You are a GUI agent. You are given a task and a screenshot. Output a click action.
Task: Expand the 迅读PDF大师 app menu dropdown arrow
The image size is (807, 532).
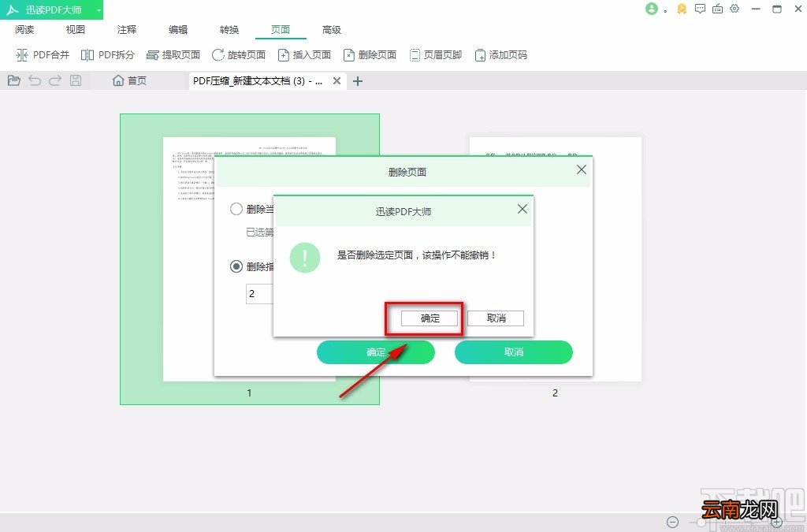pyautogui.click(x=99, y=9)
